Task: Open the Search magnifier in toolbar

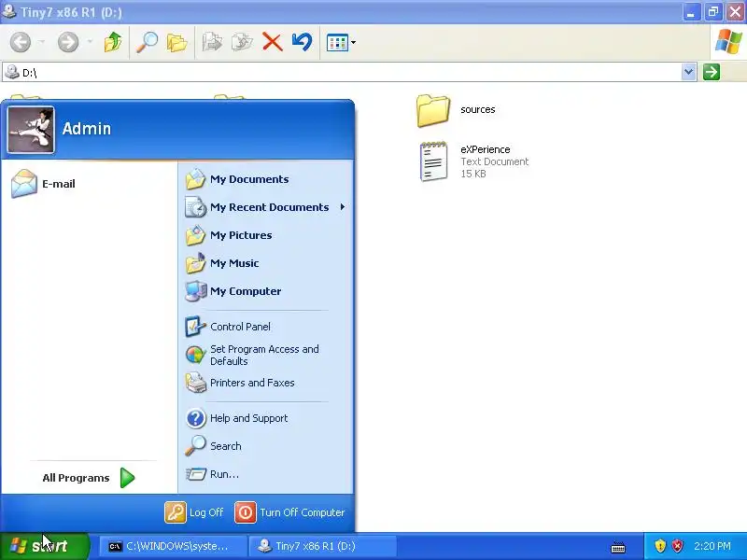Action: (148, 42)
